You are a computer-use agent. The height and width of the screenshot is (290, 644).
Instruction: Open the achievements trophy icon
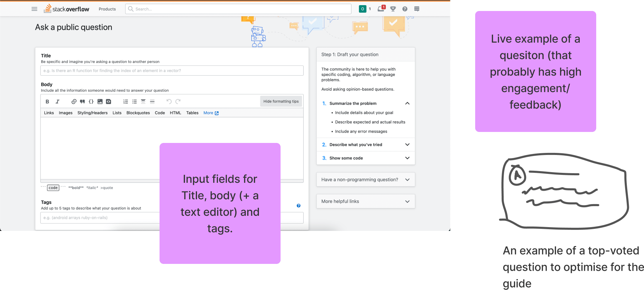click(393, 9)
